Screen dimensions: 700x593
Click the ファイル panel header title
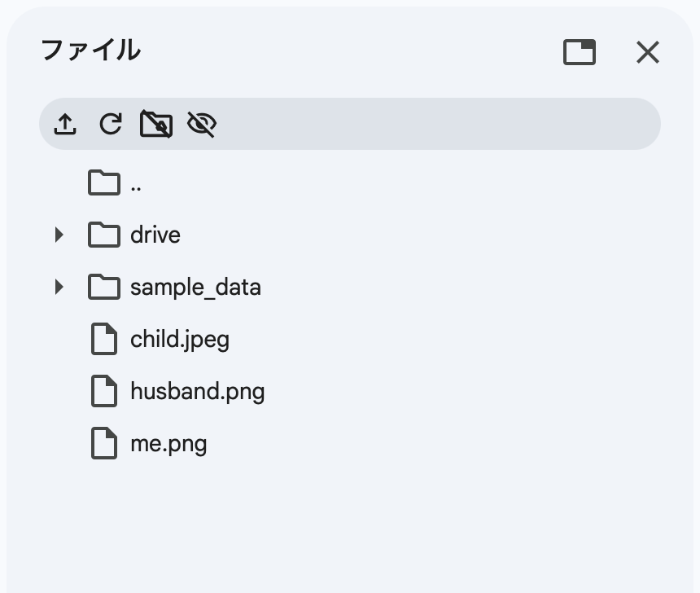coord(90,51)
